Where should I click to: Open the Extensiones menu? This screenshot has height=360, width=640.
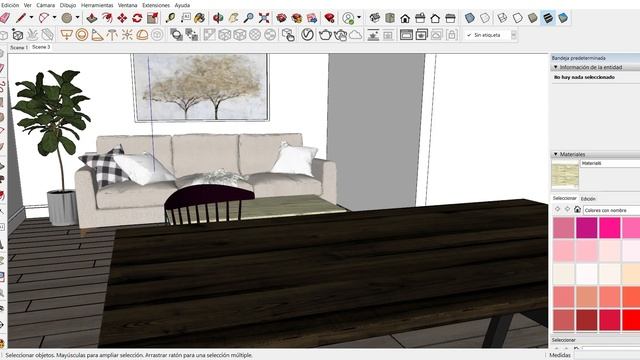tap(156, 5)
